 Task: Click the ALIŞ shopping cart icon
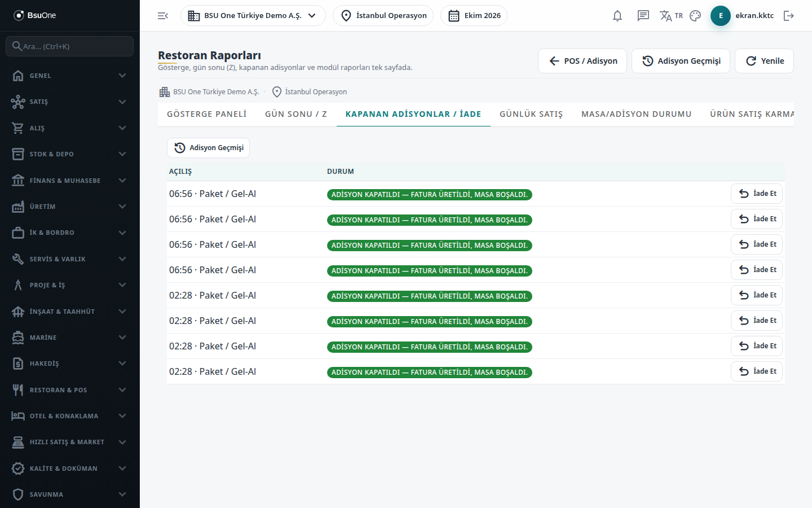coord(18,128)
